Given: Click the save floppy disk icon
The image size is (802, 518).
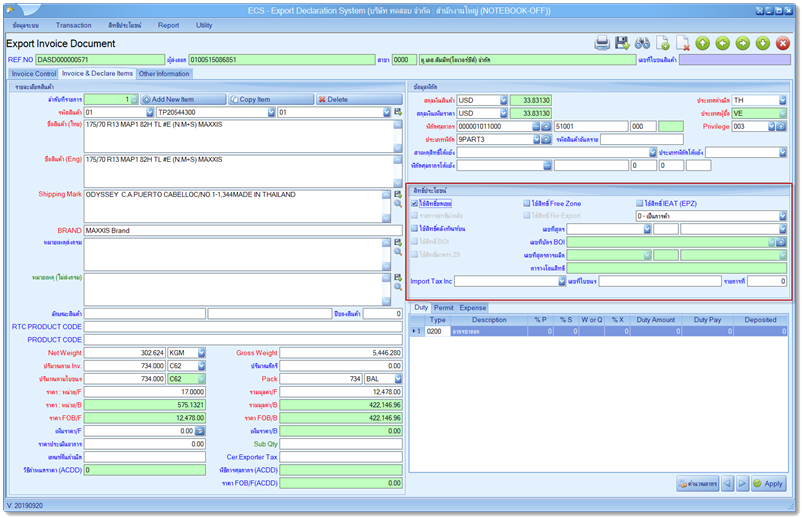Looking at the screenshot, I should click(x=622, y=43).
